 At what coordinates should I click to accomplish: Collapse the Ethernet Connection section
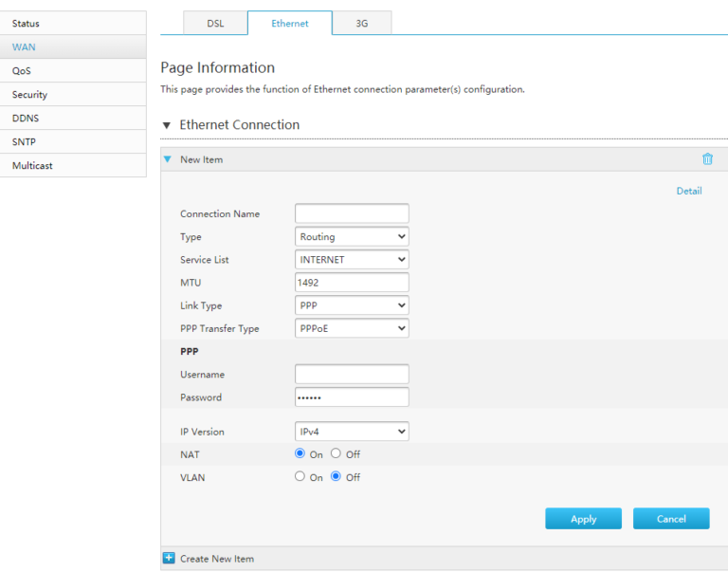tap(167, 125)
